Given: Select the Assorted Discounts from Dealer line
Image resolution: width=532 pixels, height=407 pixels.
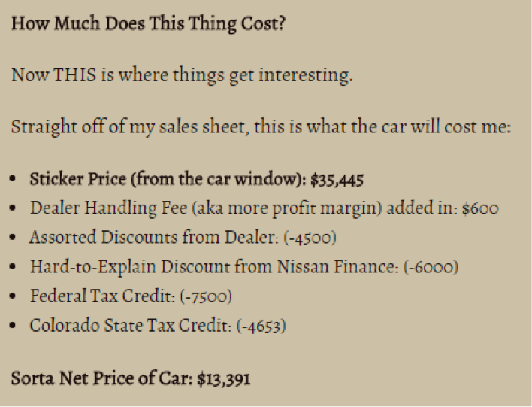Looking at the screenshot, I should point(183,237).
